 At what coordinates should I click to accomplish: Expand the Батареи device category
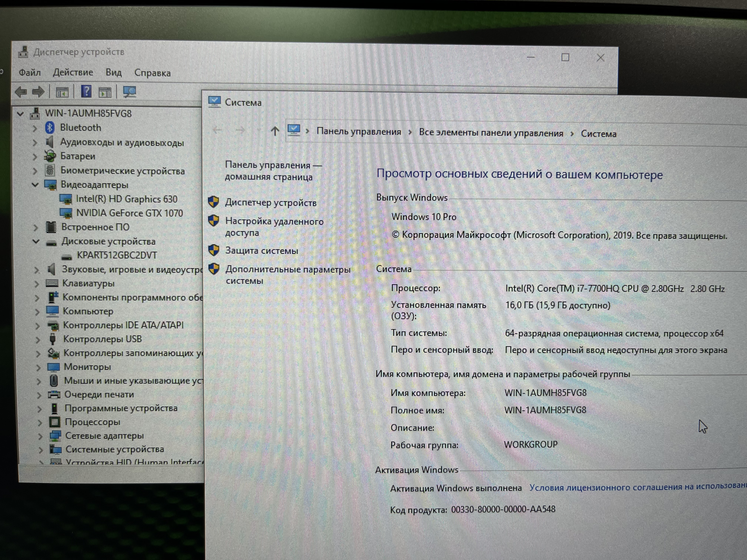35,157
